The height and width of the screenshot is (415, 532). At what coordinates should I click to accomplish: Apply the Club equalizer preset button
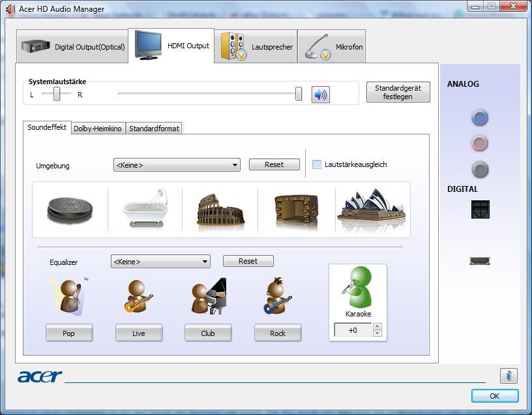click(208, 333)
